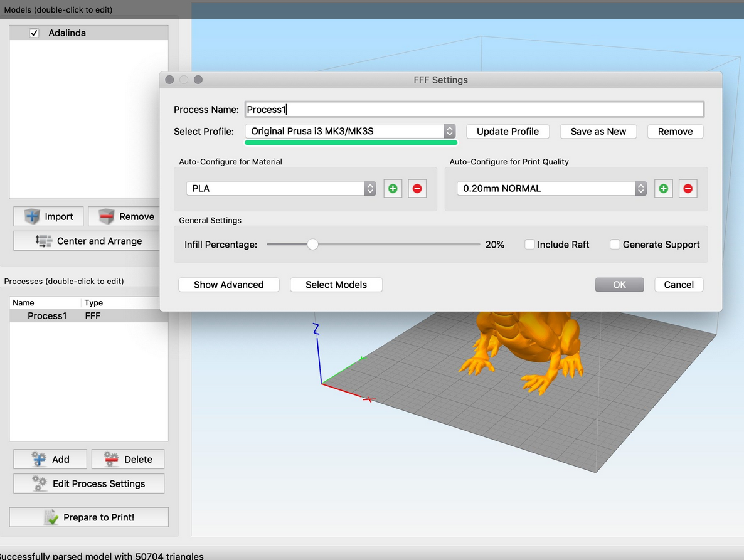Screen dimensions: 744x560
Task: Click the 20% infill value label
Action: 494,245
